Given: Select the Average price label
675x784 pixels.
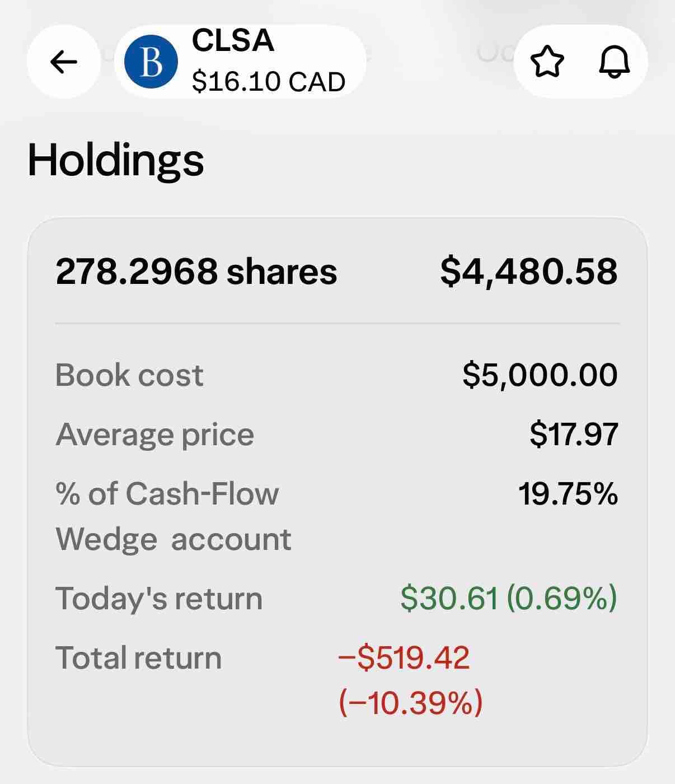Looking at the screenshot, I should [x=155, y=435].
